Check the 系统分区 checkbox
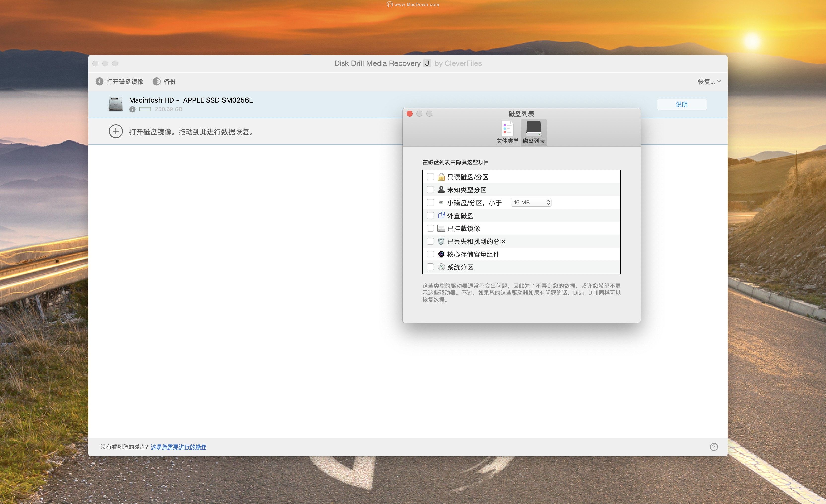 pyautogui.click(x=430, y=267)
